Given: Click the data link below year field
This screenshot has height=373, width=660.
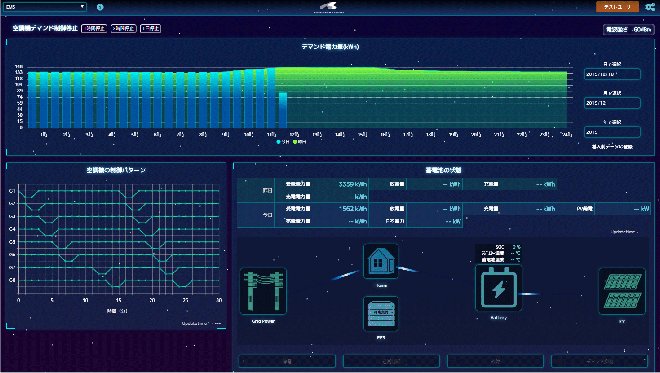Looking at the screenshot, I should [612, 147].
